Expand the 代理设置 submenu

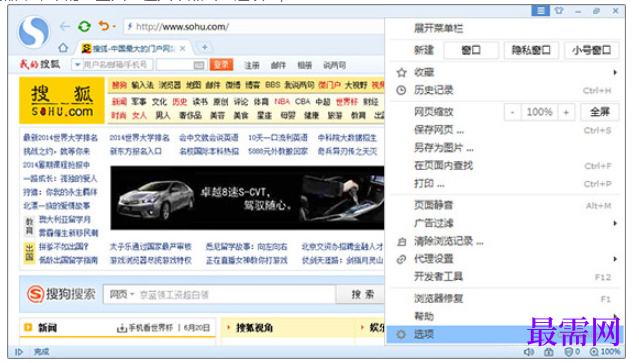pos(615,259)
